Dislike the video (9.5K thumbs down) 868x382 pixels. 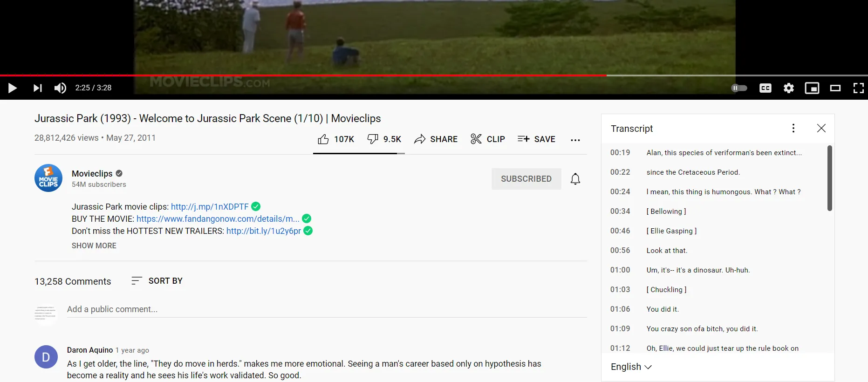click(384, 139)
